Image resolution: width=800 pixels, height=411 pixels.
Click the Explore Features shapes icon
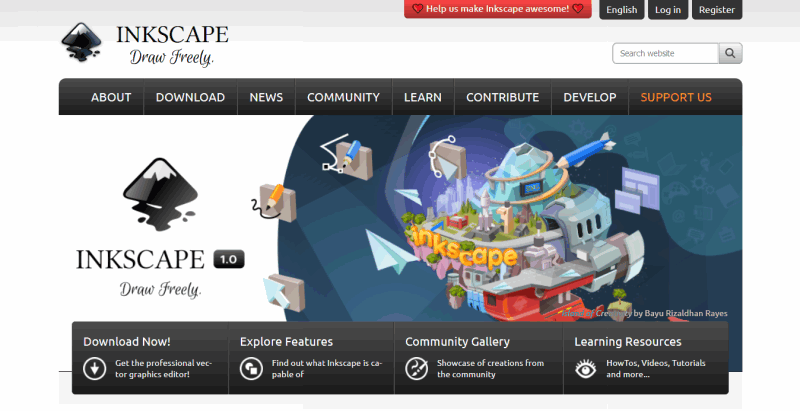pos(252,369)
